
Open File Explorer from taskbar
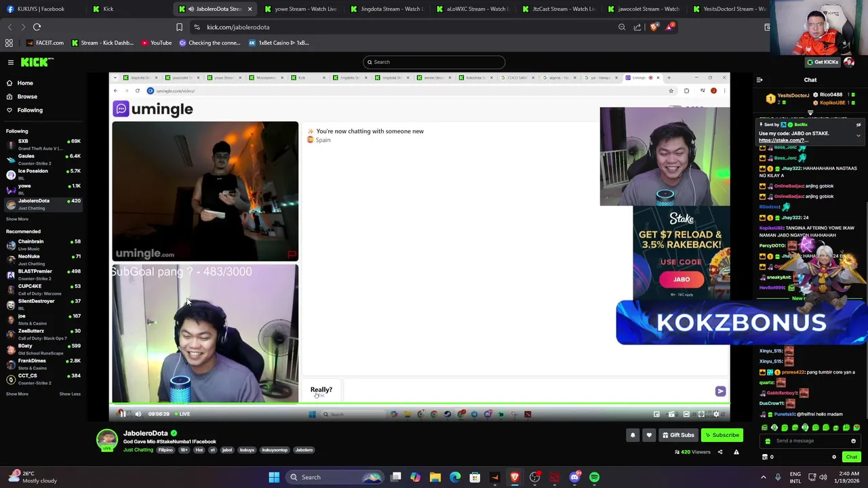435,477
